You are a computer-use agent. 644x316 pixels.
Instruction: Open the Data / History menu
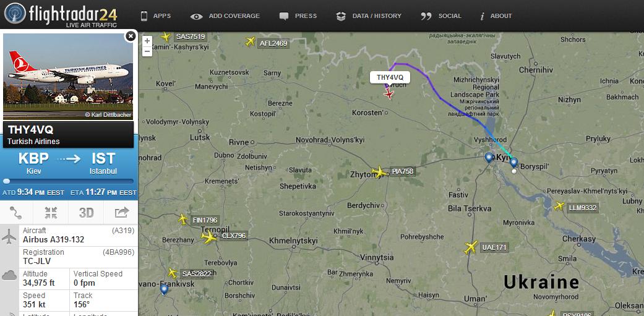click(x=369, y=16)
